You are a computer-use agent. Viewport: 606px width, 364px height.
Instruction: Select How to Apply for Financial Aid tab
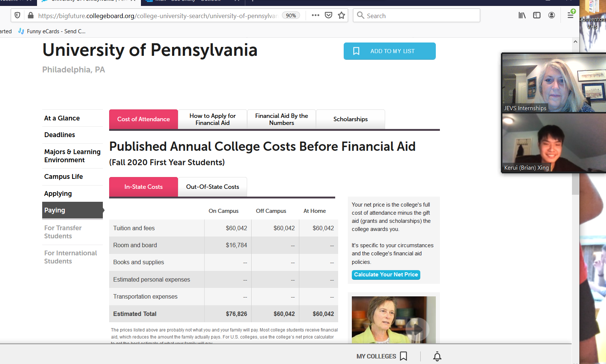[x=212, y=119]
